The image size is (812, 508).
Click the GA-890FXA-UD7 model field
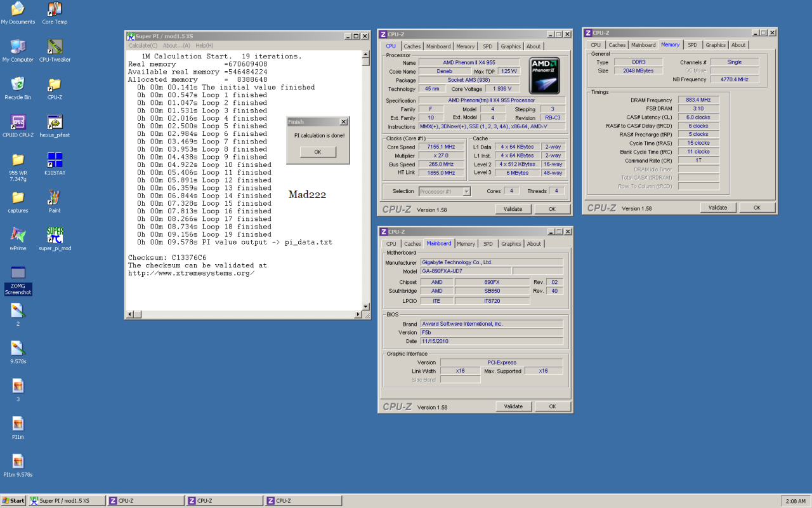[x=465, y=271]
